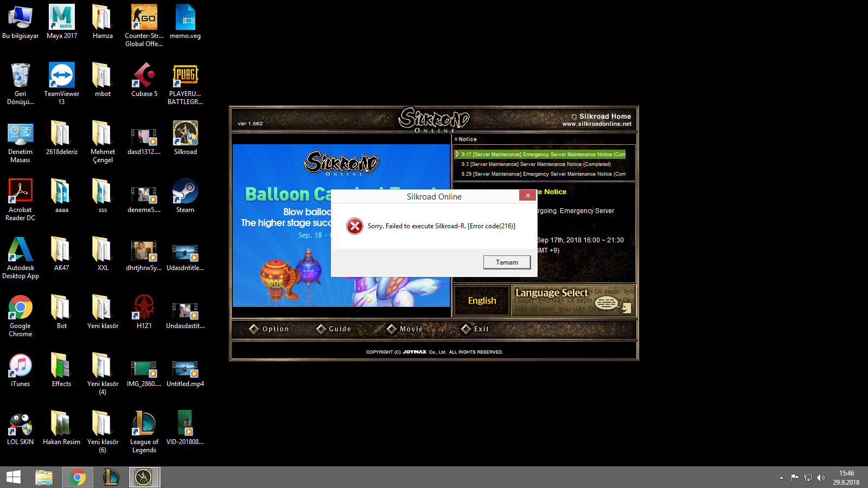
Task: Click volume icon in system tray
Action: tap(821, 478)
